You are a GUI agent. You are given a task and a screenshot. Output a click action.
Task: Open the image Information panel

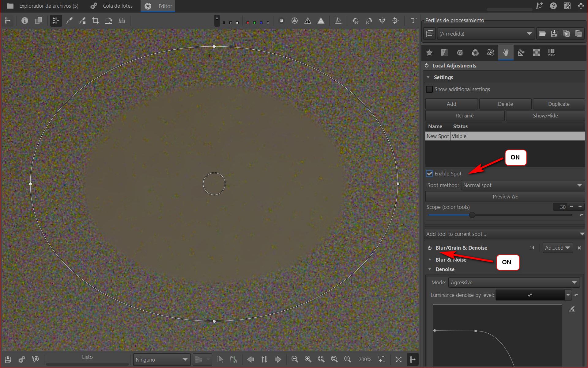(x=24, y=21)
